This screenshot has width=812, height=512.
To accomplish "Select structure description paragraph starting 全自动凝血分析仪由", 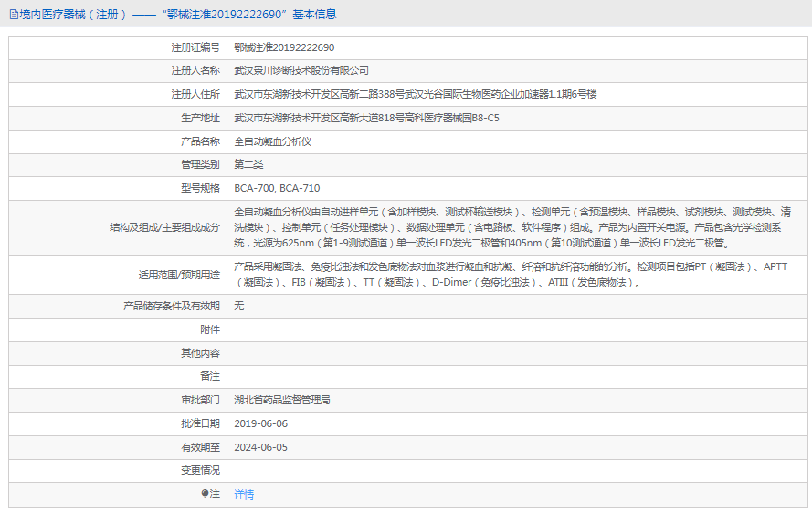I will tap(512, 227).
